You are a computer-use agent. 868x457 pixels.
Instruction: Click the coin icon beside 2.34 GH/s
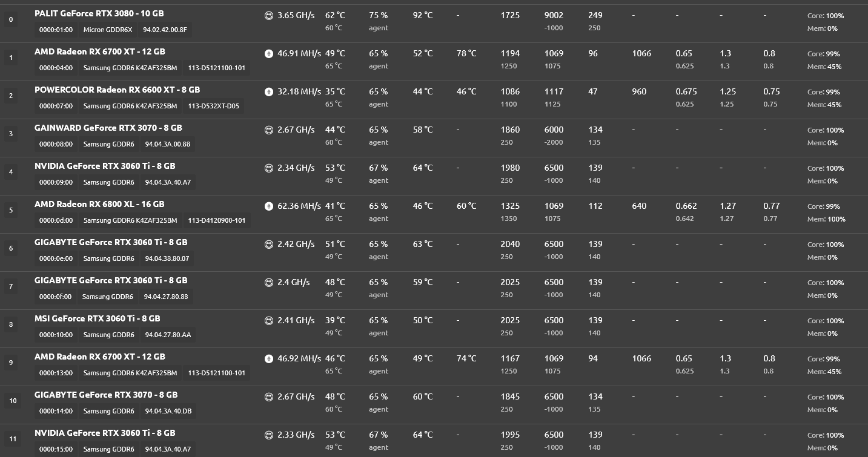pos(269,168)
